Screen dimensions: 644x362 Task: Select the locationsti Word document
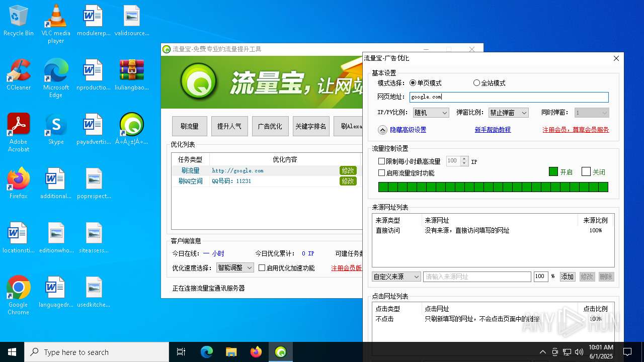pyautogui.click(x=18, y=238)
